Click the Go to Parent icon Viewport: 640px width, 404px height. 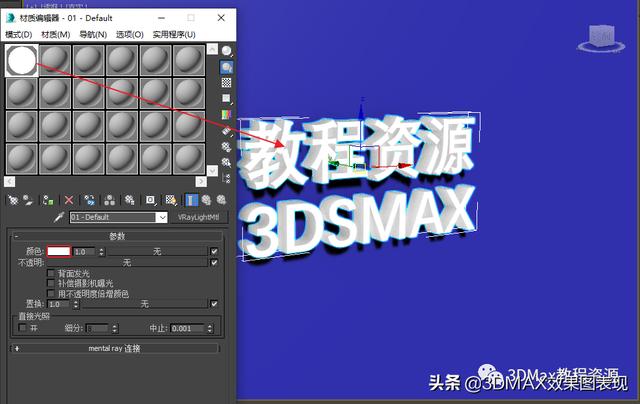(x=207, y=200)
